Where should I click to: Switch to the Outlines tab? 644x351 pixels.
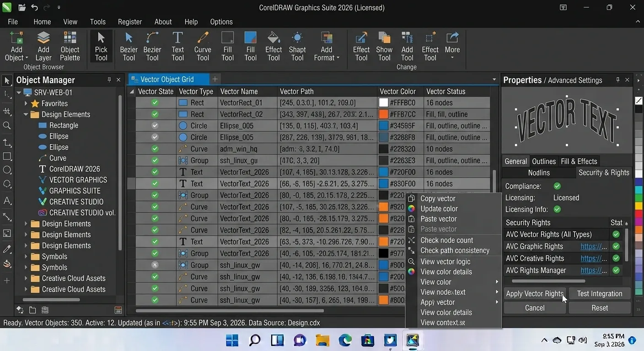544,161
